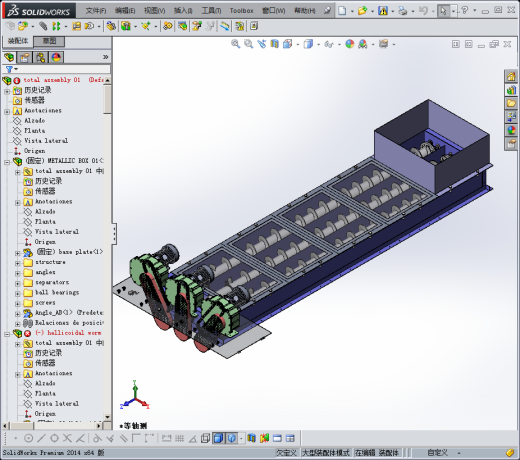Open the DisplayManager color ball tab

point(56,58)
